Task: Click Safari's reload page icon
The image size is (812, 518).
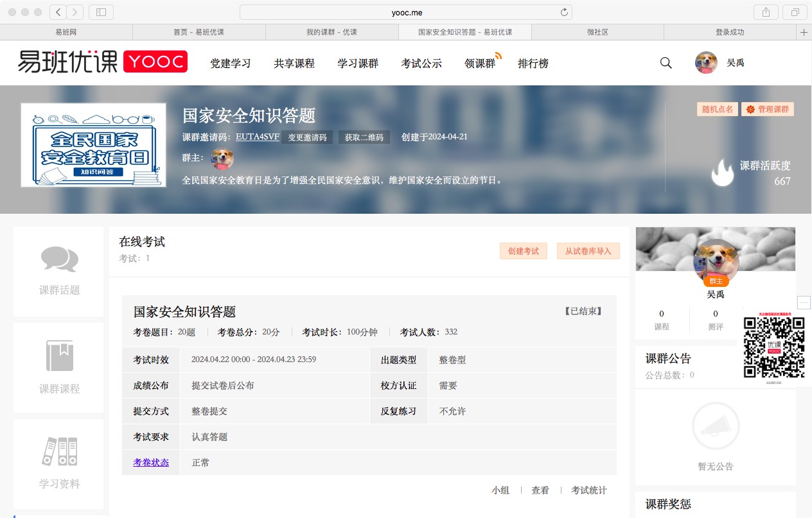Action: [x=564, y=12]
